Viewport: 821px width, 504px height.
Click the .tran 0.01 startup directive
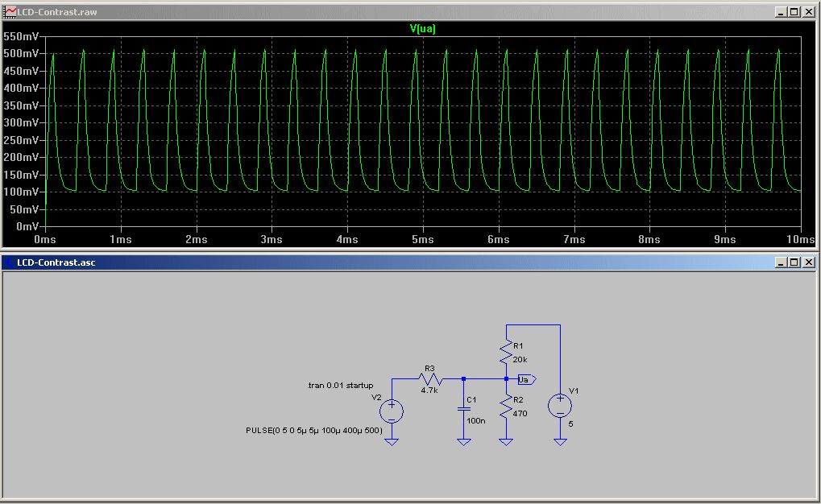tap(340, 386)
